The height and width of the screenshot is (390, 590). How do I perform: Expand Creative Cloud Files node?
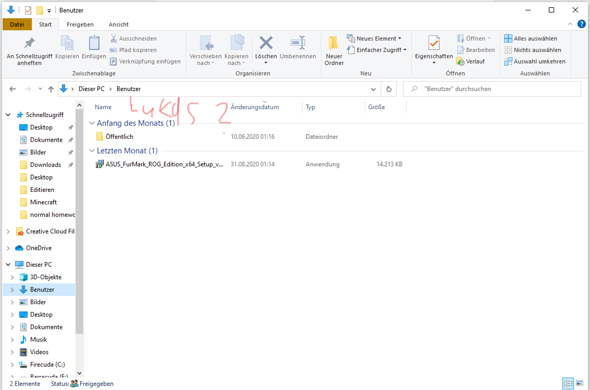click(x=8, y=232)
